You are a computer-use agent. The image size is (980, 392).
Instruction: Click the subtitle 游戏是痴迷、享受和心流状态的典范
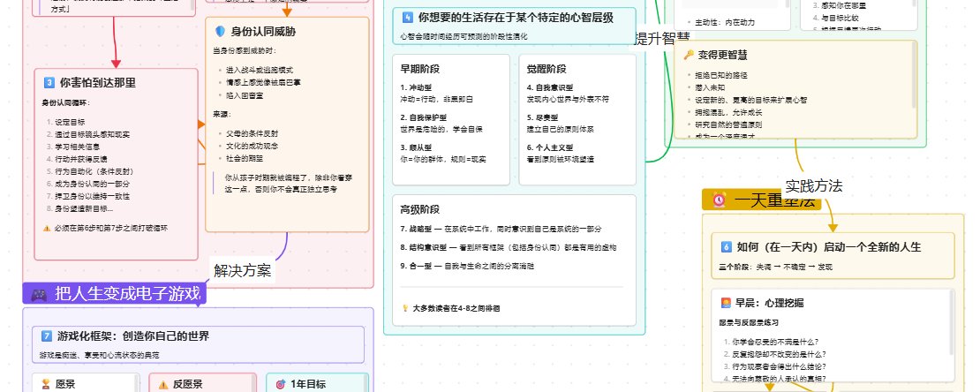tap(100, 355)
